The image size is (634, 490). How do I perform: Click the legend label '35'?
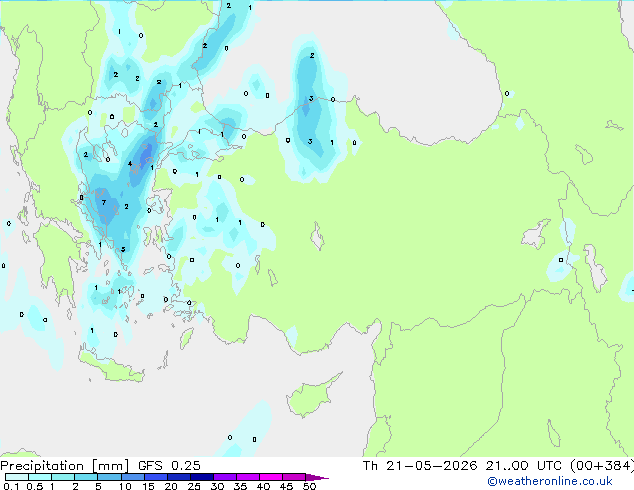[x=240, y=486]
